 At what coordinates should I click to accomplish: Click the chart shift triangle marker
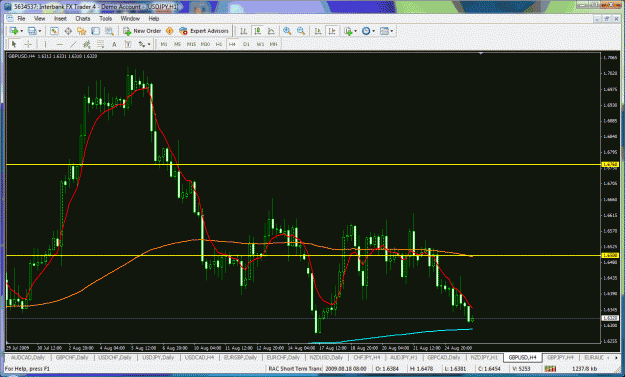pos(481,53)
